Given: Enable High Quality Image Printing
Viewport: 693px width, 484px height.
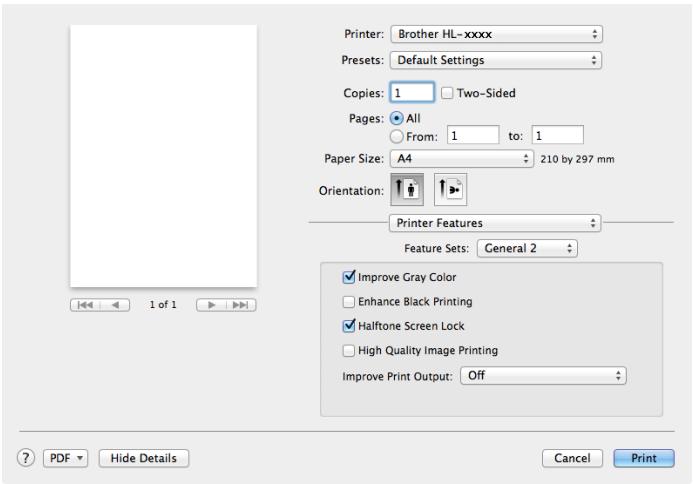Looking at the screenshot, I should 349,351.
